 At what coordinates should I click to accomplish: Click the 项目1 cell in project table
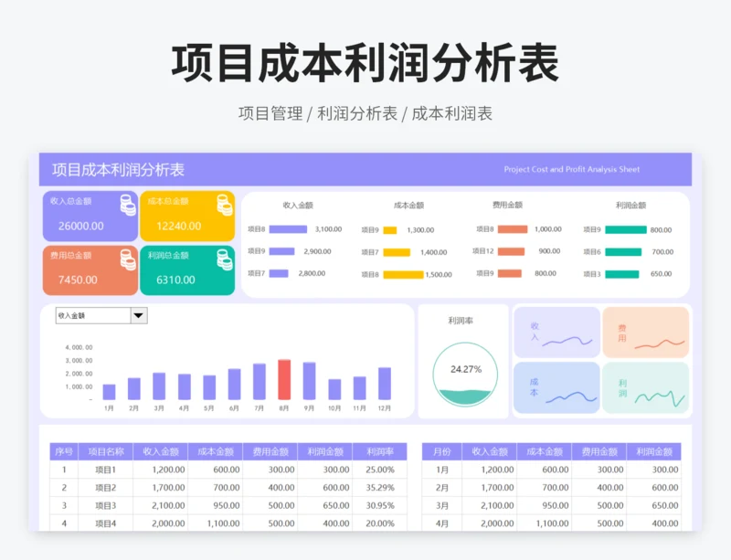[x=106, y=470]
